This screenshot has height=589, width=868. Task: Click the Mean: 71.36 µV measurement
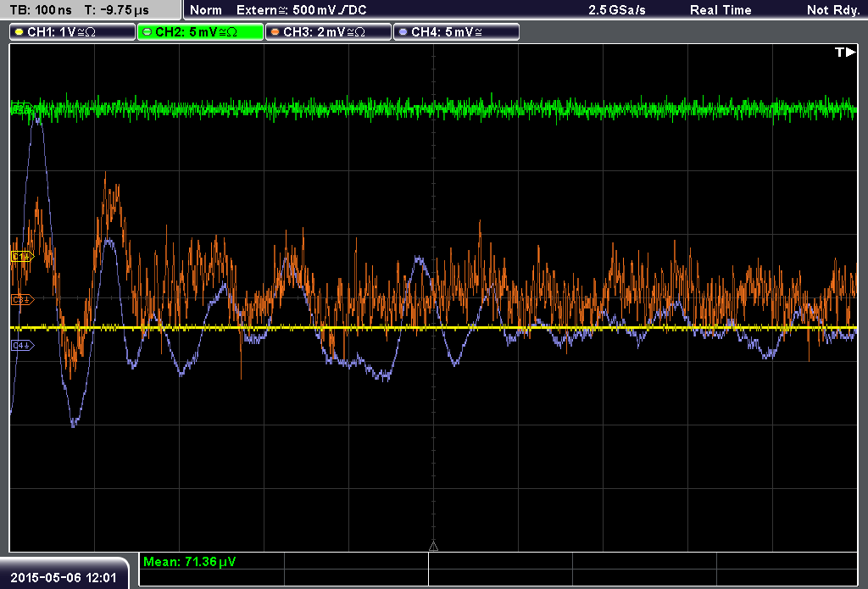(189, 562)
